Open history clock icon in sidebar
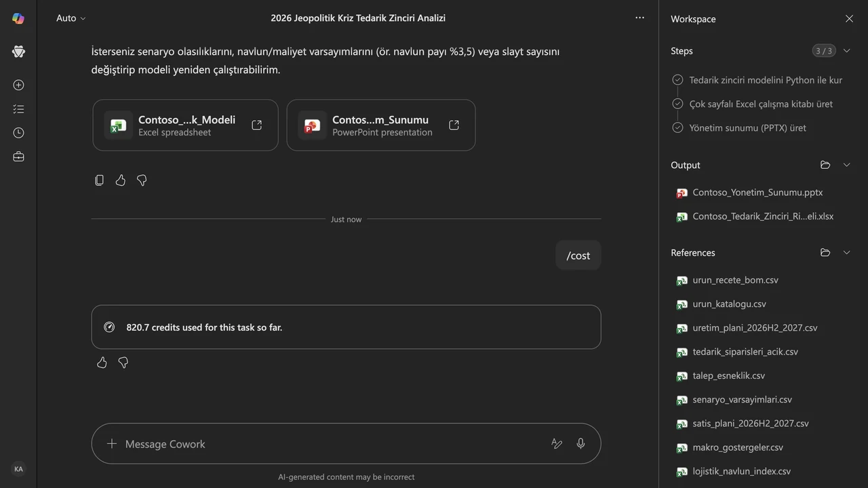 point(18,133)
